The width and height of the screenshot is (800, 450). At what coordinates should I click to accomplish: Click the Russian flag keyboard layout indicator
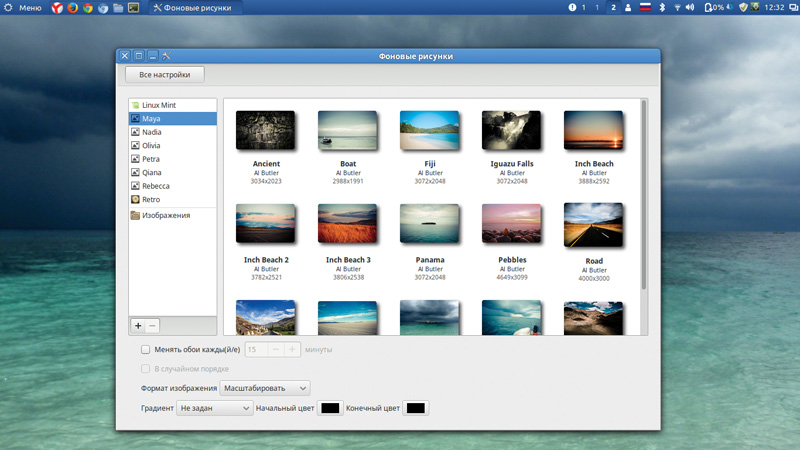point(645,8)
